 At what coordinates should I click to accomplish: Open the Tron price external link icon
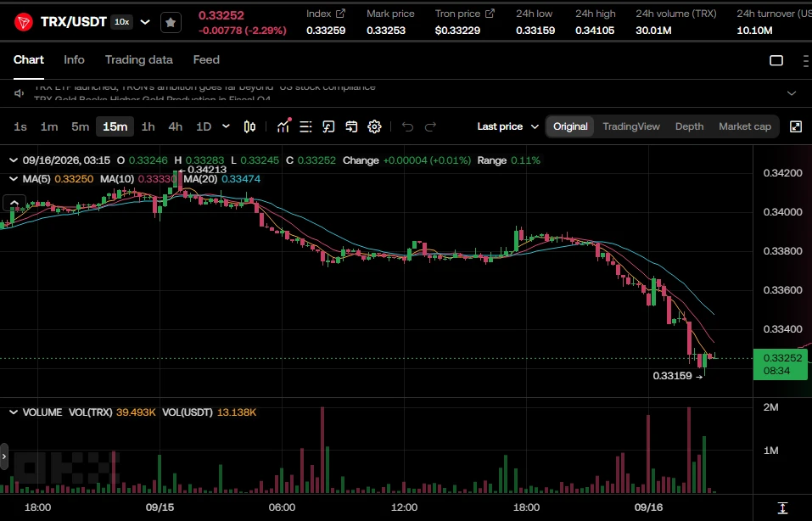[490, 14]
